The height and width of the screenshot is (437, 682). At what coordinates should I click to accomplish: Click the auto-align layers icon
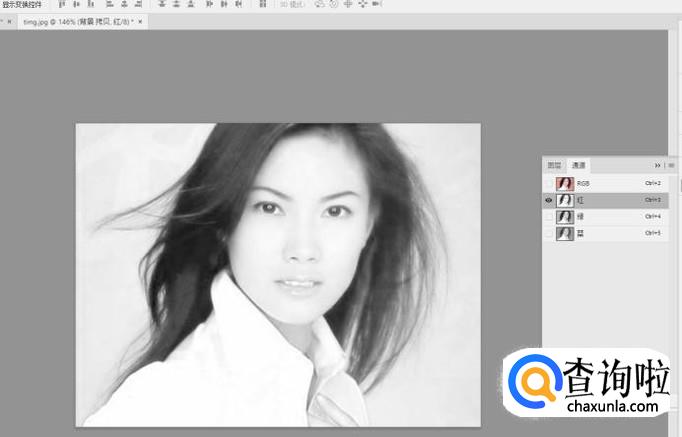(263, 4)
